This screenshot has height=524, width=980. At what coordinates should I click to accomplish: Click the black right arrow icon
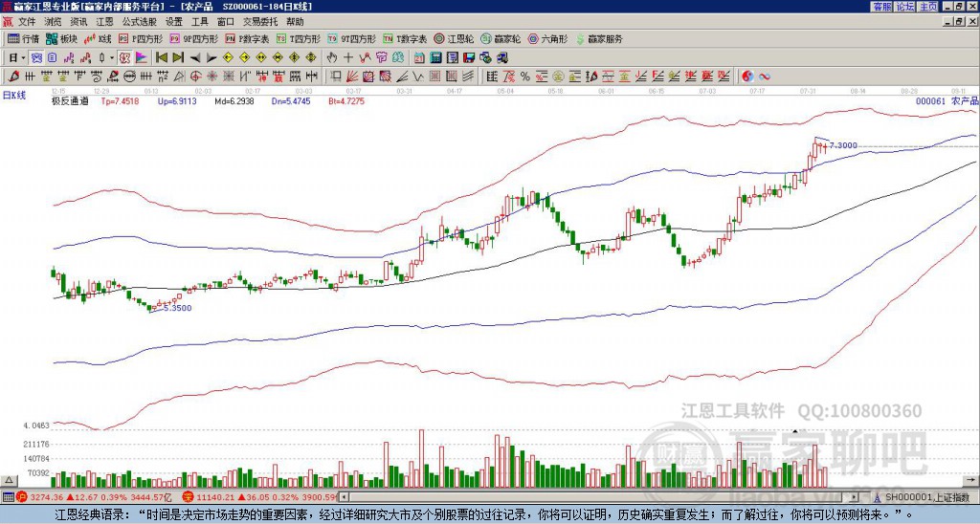[x=212, y=58]
